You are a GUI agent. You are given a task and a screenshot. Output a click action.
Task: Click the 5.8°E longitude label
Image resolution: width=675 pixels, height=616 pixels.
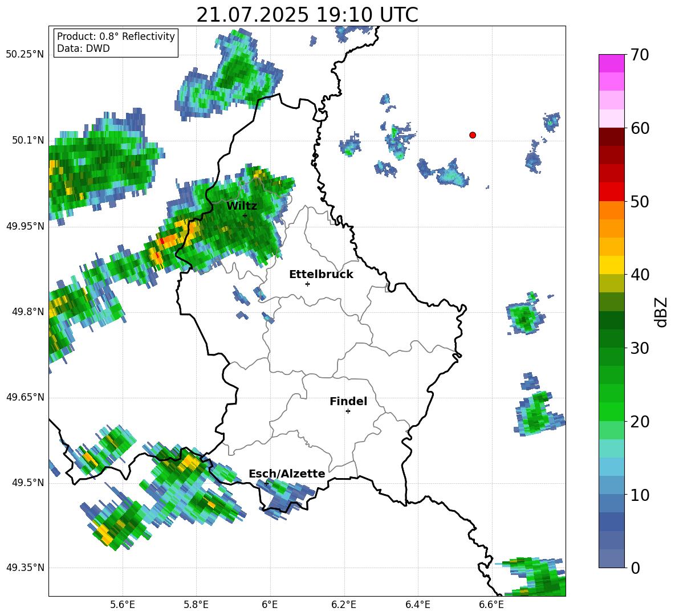pos(196,605)
